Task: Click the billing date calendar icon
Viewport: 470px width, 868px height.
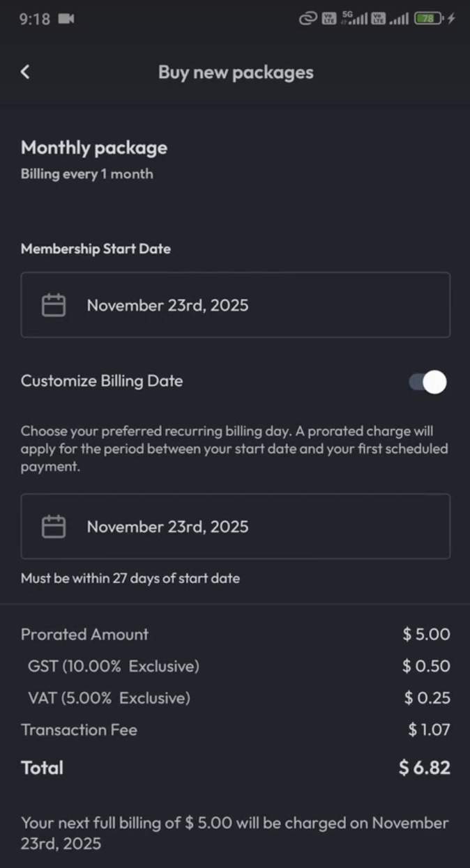Action: (x=54, y=527)
